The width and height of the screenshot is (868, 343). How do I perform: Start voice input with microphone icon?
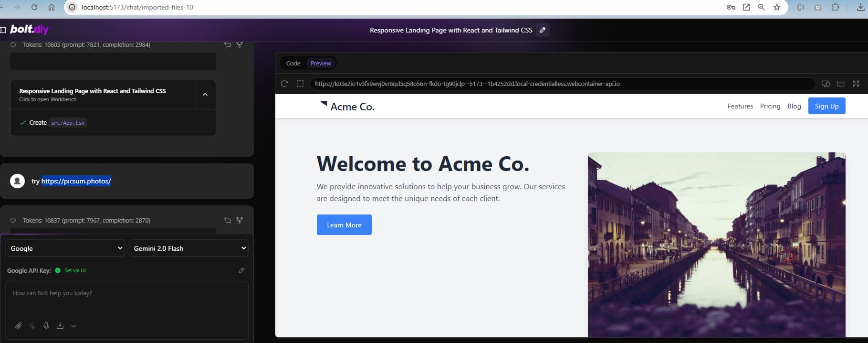pos(46,326)
